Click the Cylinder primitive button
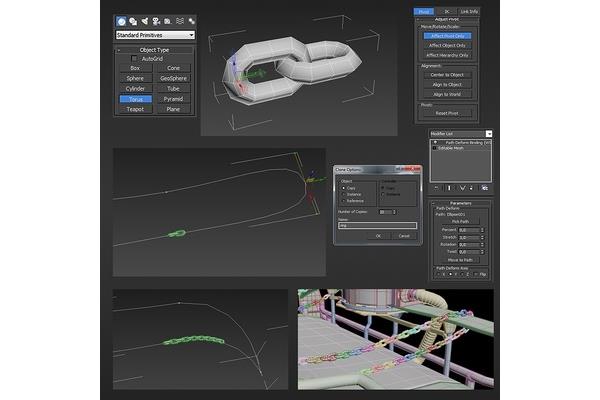The height and width of the screenshot is (400, 600). [135, 88]
